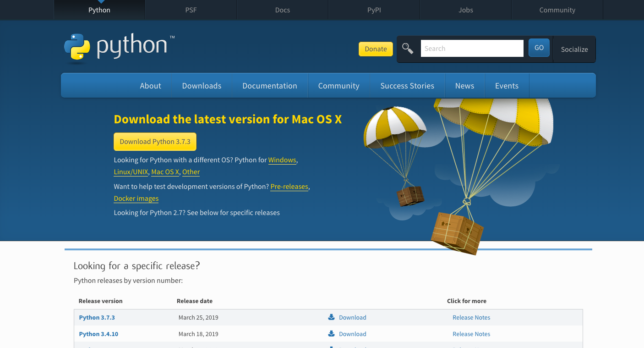Switch to the PSF top tab
The height and width of the screenshot is (348, 644).
191,10
